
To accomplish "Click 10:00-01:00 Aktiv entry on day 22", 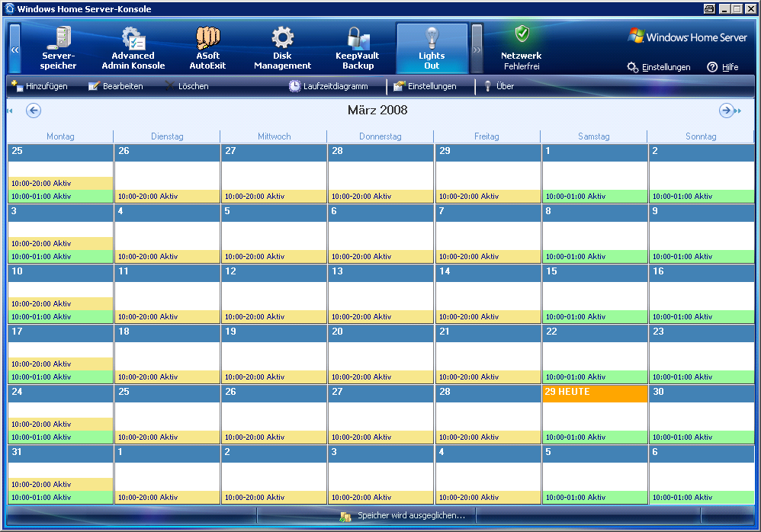I will coord(595,377).
